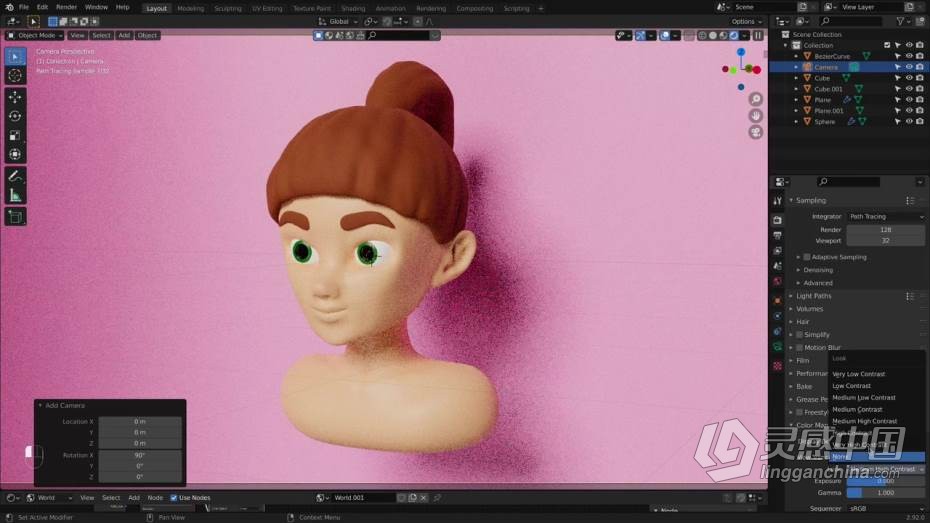Enable the Adaptive Sampling checkbox

(x=807, y=257)
